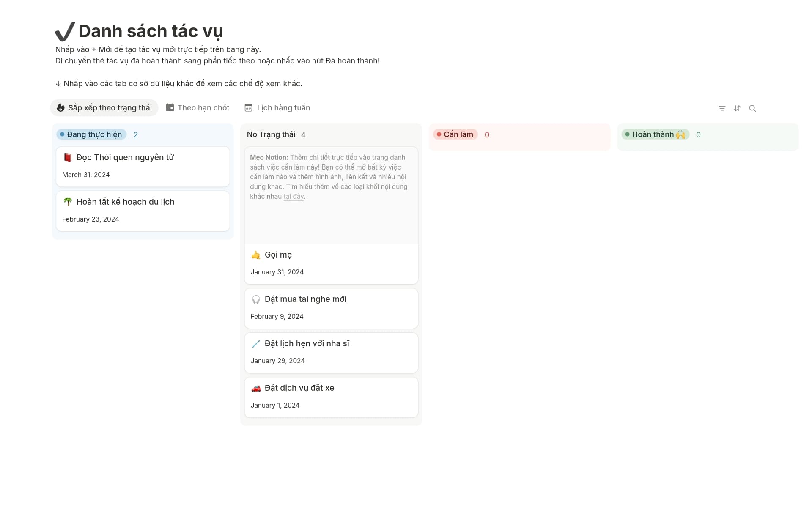Viewport: 812px width, 507px height.
Task: Click the palm tree task icon
Action: (68, 202)
